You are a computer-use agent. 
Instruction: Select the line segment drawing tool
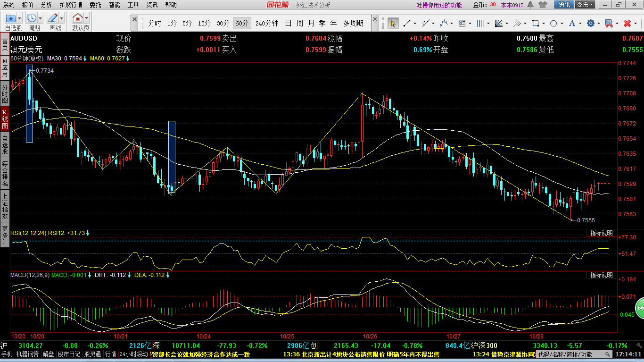coord(406,23)
